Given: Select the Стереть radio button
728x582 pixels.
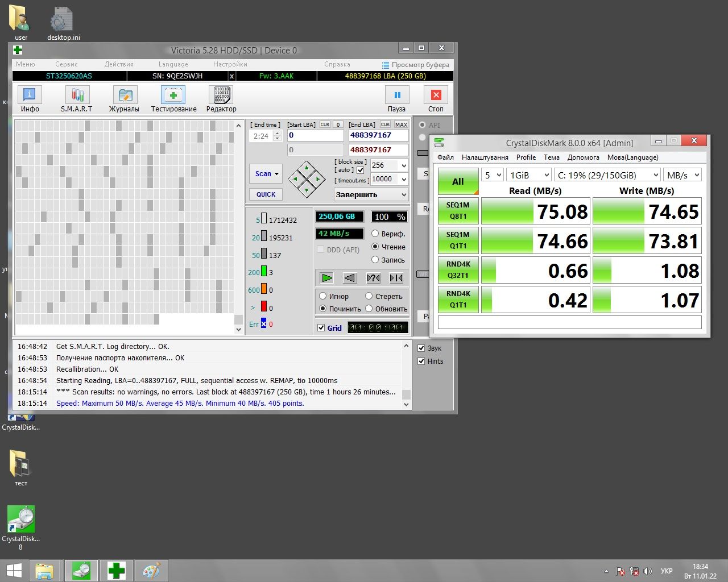Looking at the screenshot, I should click(369, 296).
